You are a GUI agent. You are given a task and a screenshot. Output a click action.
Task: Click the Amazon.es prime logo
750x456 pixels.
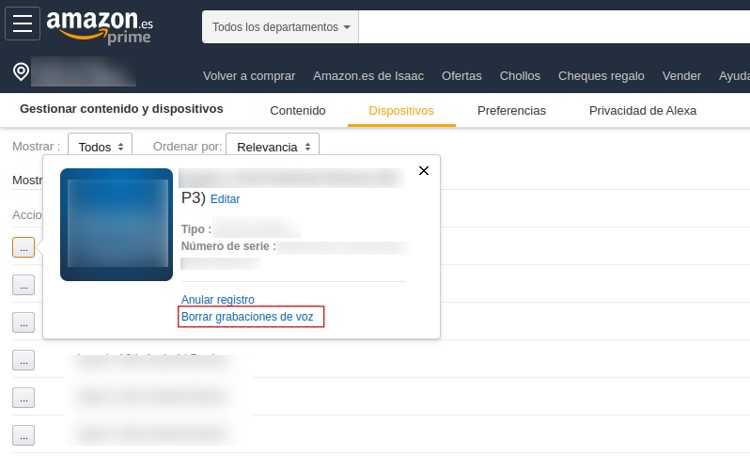99,27
